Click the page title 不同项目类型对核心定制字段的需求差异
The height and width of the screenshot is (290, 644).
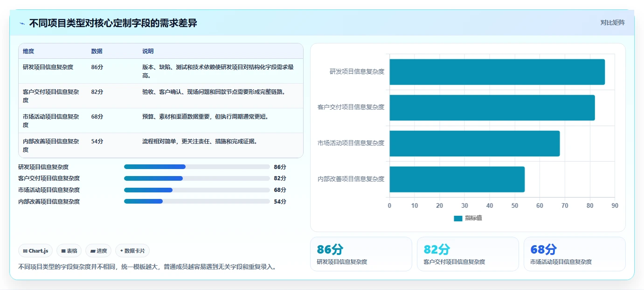(113, 23)
